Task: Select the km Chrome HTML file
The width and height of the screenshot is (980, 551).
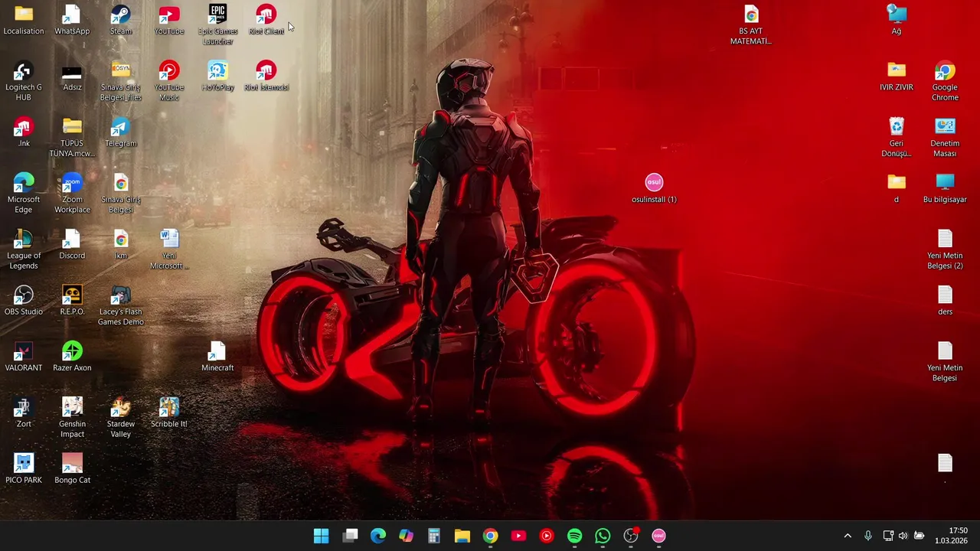Action: [x=120, y=245]
